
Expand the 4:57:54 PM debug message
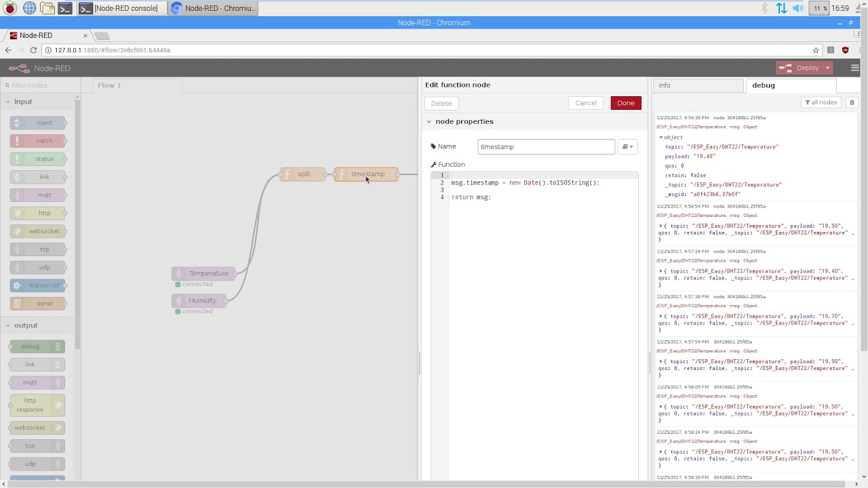(661, 361)
